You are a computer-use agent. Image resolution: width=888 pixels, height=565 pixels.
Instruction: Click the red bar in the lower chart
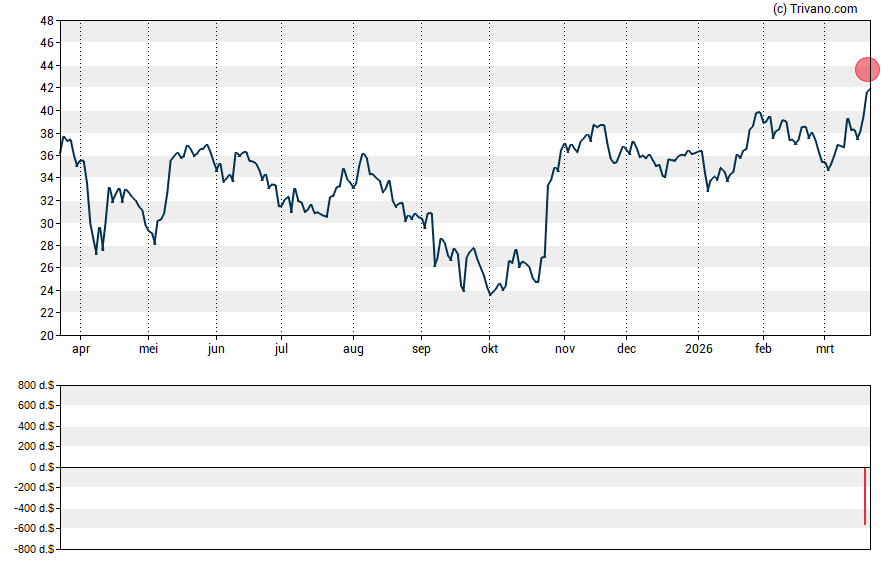click(x=865, y=496)
